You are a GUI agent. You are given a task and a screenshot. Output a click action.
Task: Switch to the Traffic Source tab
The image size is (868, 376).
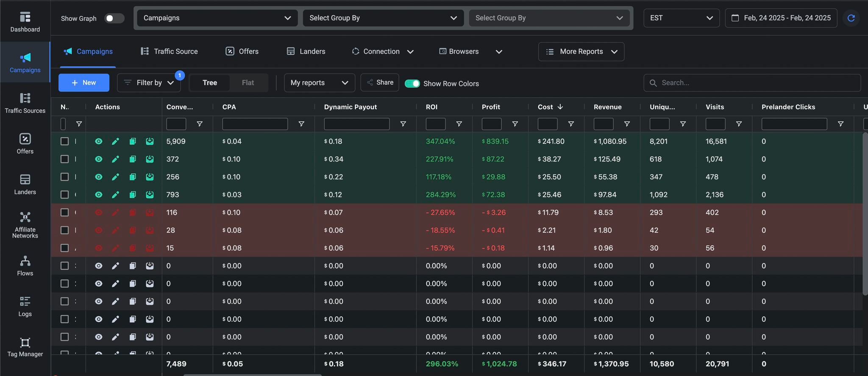coord(169,52)
